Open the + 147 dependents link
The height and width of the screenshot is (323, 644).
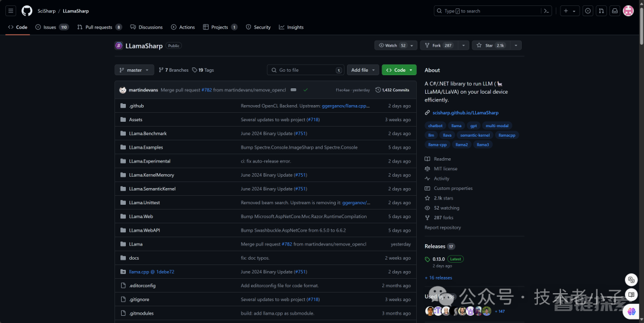500,312
